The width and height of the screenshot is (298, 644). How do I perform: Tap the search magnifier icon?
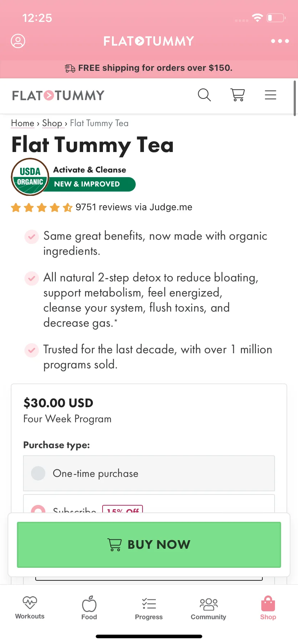(x=204, y=95)
